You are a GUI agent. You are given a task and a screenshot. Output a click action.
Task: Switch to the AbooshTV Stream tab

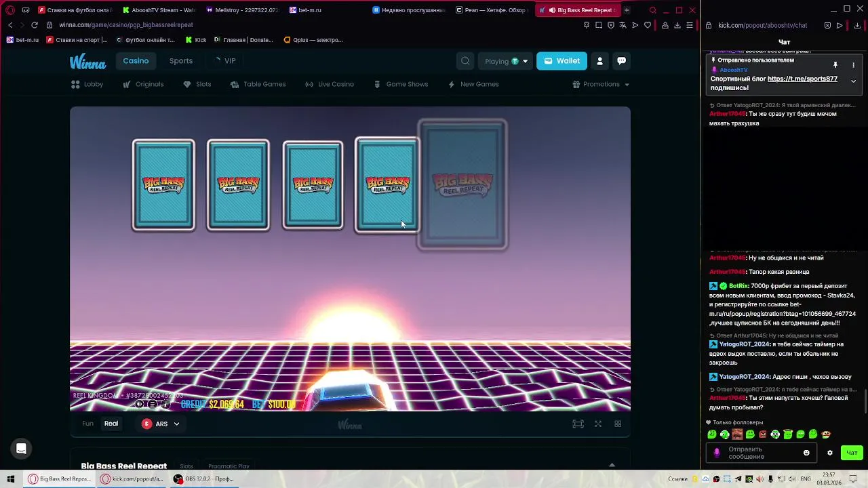[158, 10]
